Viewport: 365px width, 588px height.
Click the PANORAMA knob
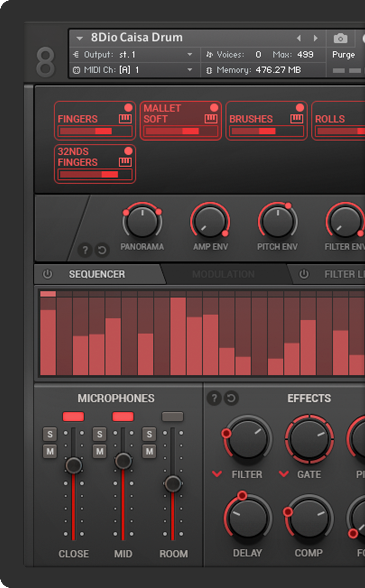point(142,221)
